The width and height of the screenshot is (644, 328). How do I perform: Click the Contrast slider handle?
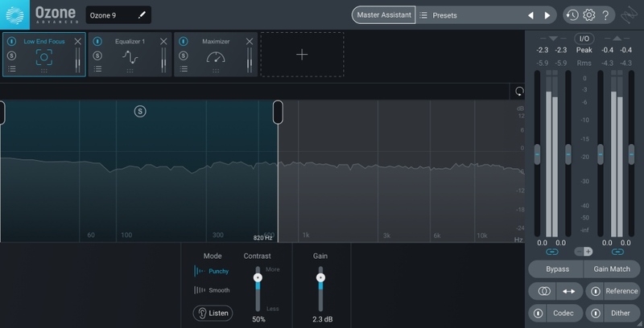(x=258, y=277)
